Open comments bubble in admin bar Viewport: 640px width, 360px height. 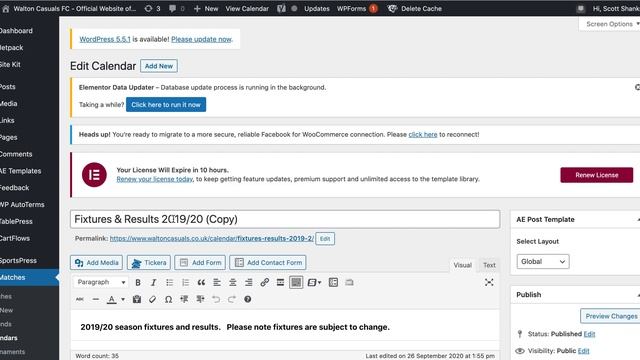click(x=177, y=9)
